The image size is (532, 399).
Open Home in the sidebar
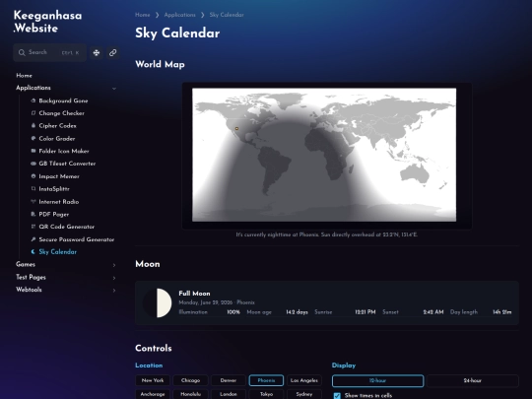tap(24, 75)
